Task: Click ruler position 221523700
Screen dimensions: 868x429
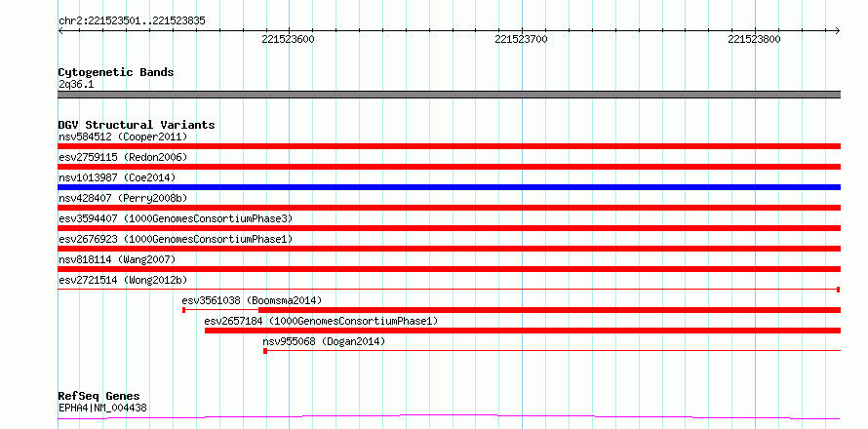Action: coord(521,39)
